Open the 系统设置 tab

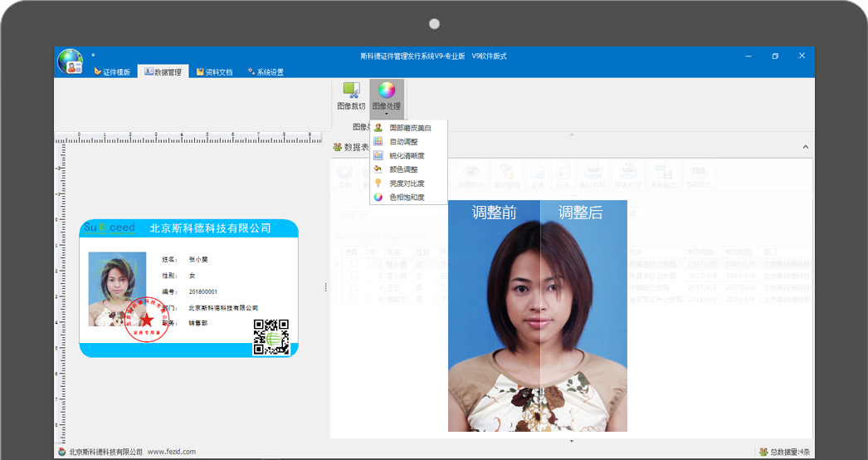point(266,72)
